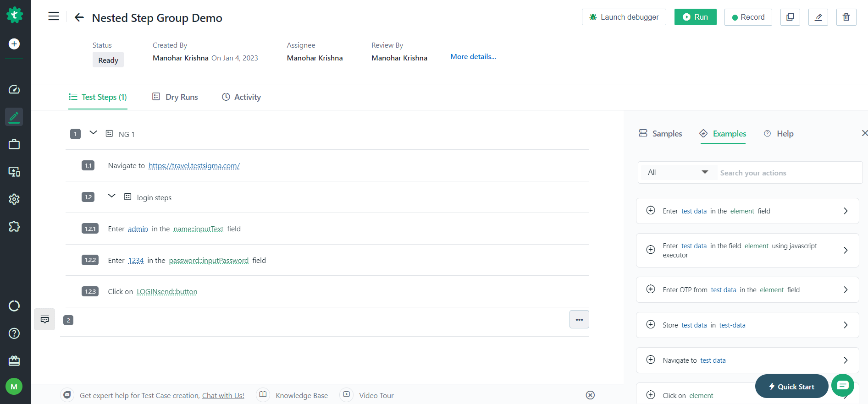This screenshot has width=868, height=404.
Task: Switch to the Dry Runs tab
Action: pos(175,97)
